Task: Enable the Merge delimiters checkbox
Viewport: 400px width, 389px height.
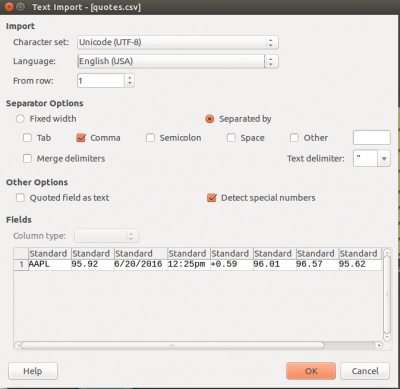Action: point(27,158)
